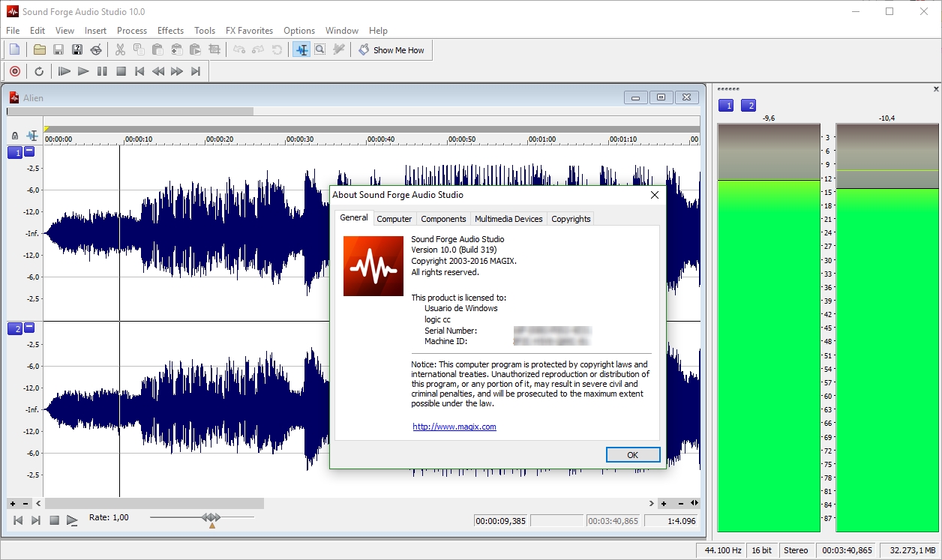This screenshot has height=560, width=942.
Task: Select channel 2 label in Alien window
Action: tap(15, 329)
